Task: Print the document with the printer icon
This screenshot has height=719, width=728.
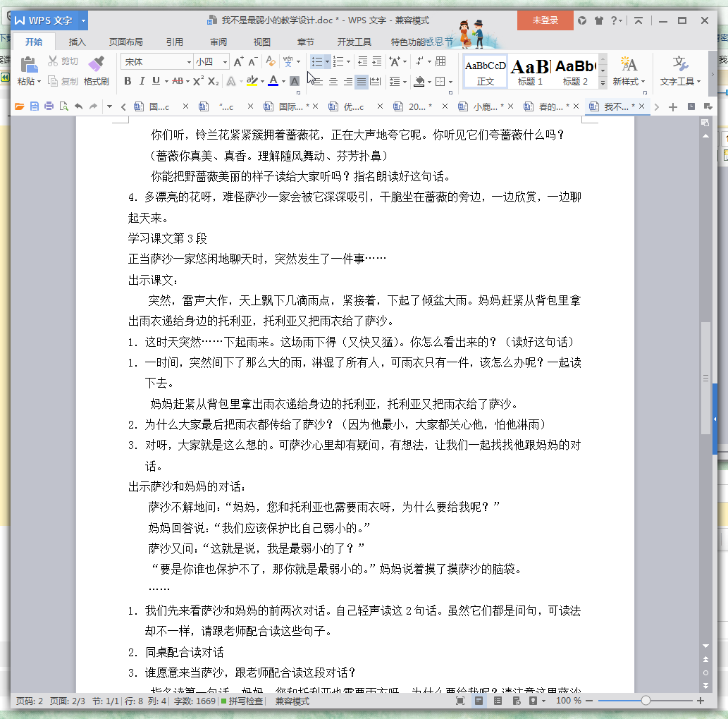Action: coord(49,107)
